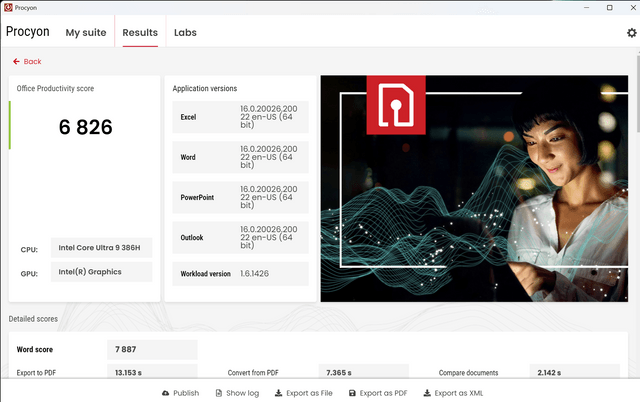Click the vertical scrollbar thumb

(x=638, y=94)
